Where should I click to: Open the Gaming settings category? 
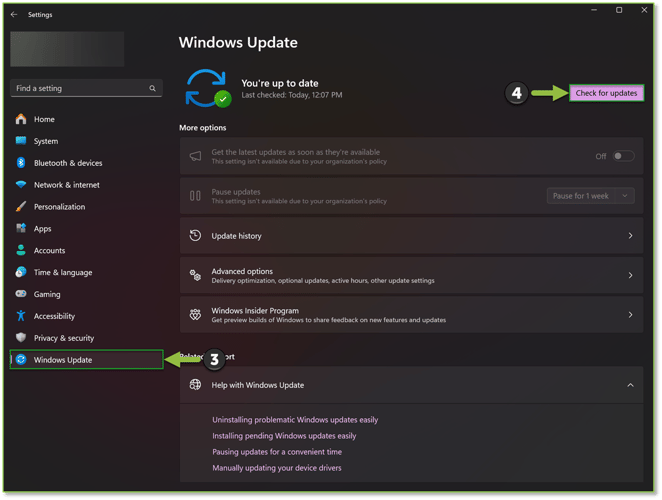point(47,294)
